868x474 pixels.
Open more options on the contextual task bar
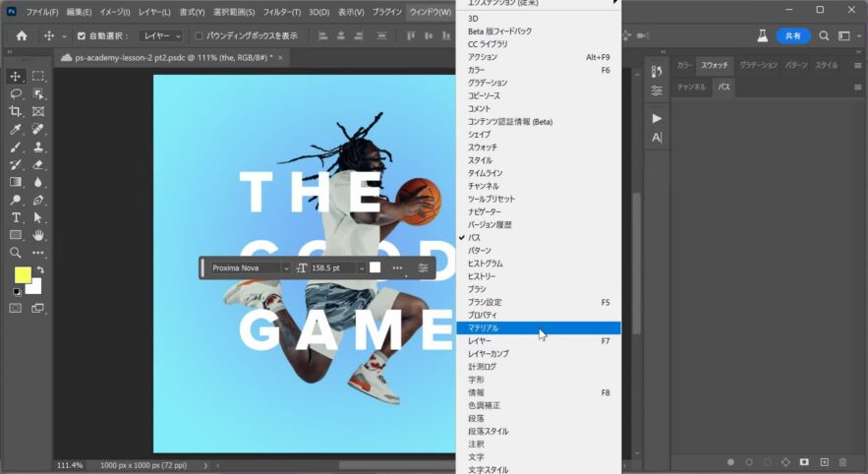coord(397,268)
